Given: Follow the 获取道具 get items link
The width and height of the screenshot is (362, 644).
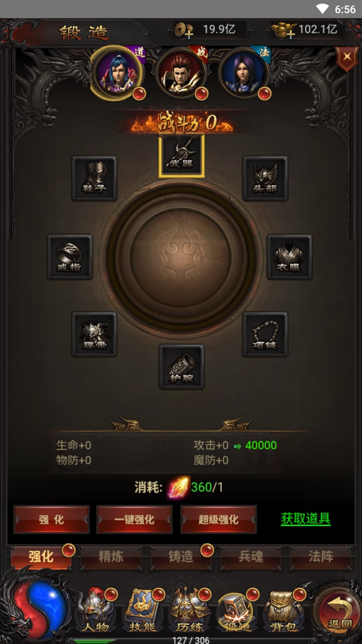Looking at the screenshot, I should (x=306, y=519).
